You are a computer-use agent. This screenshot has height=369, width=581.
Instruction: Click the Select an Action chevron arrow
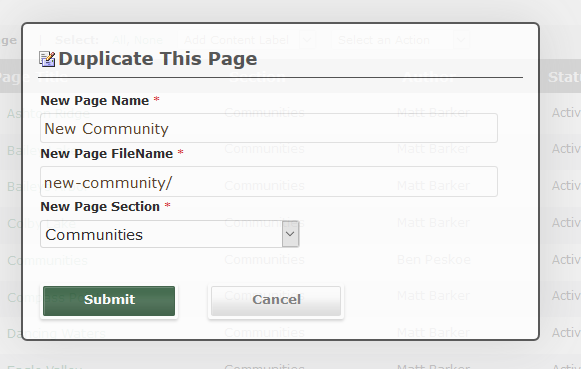coord(461,40)
